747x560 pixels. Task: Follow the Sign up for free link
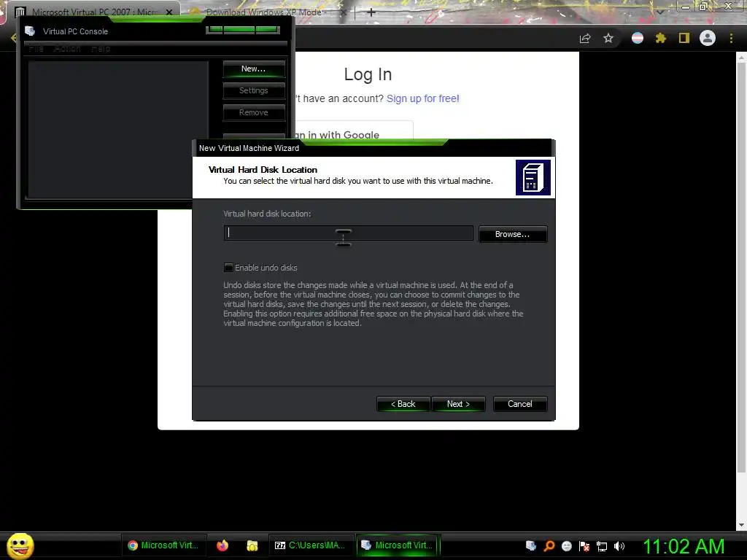423,98
